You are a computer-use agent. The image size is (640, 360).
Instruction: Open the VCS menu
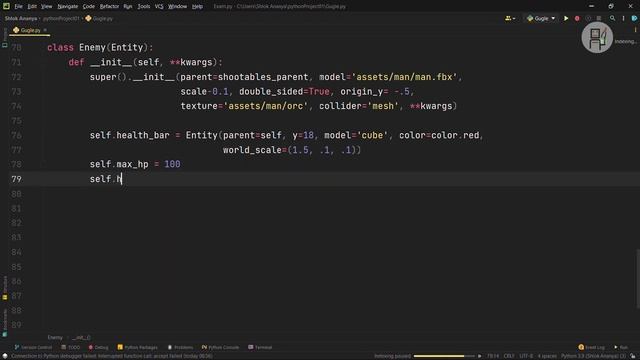(x=159, y=7)
